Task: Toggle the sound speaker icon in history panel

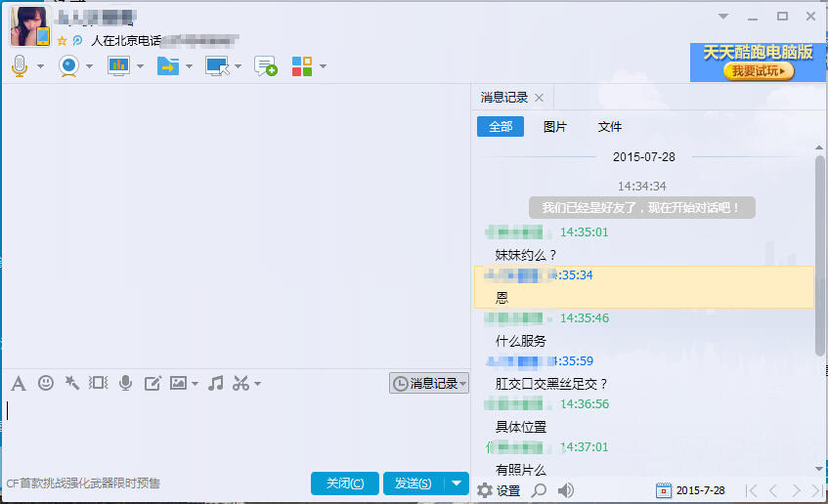Action: click(566, 490)
